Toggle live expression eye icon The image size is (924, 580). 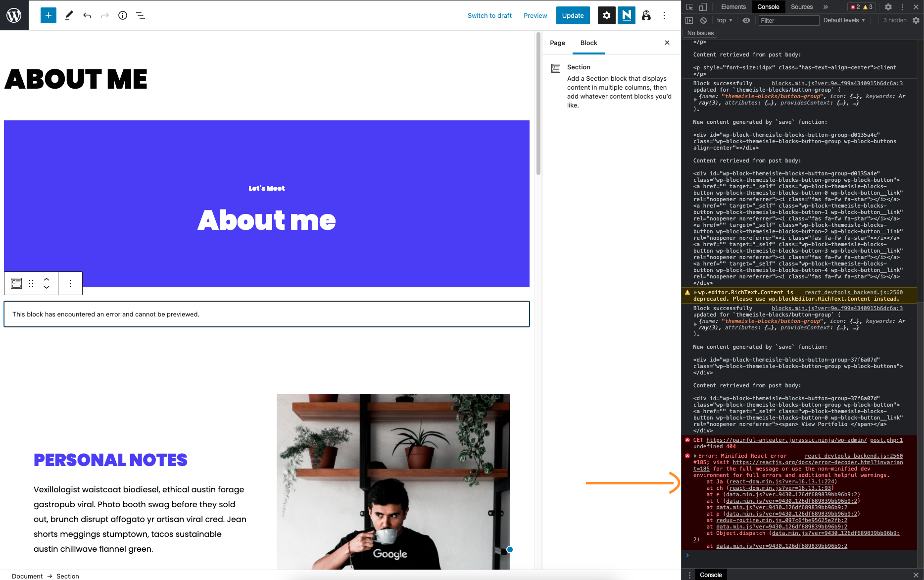point(746,20)
